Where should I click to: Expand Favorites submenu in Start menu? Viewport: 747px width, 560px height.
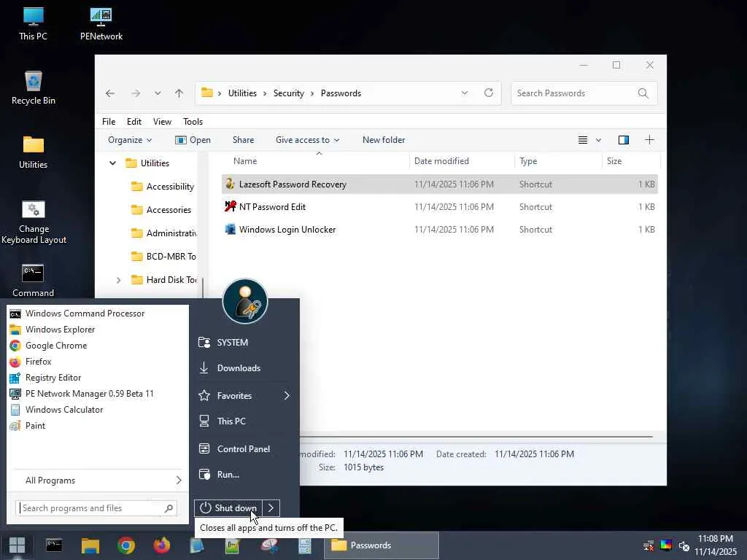(244, 396)
